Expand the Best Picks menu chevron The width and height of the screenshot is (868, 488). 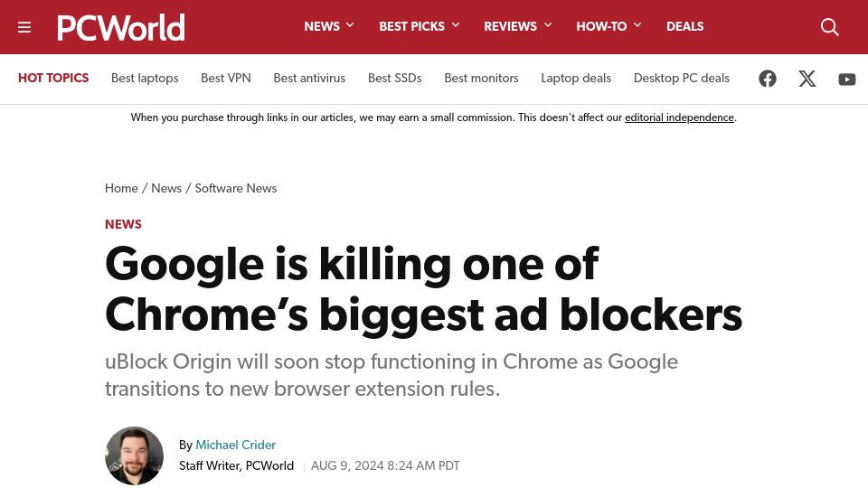[456, 25]
